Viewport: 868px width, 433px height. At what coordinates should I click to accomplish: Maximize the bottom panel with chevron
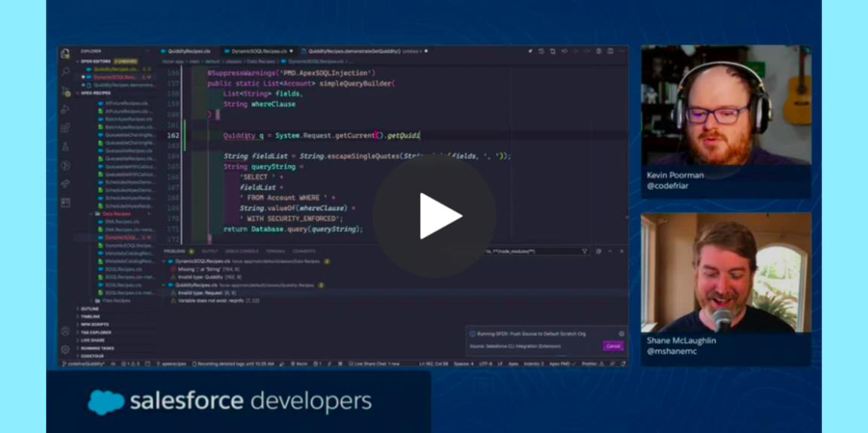pos(610,251)
